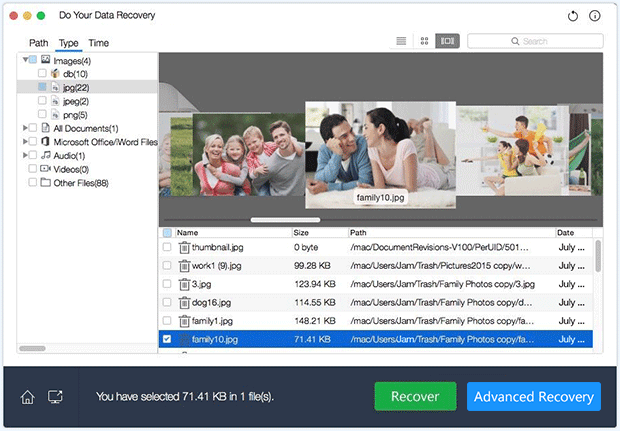Uncheck the family10.jpg checkbox
This screenshot has width=620, height=431.
click(x=167, y=340)
